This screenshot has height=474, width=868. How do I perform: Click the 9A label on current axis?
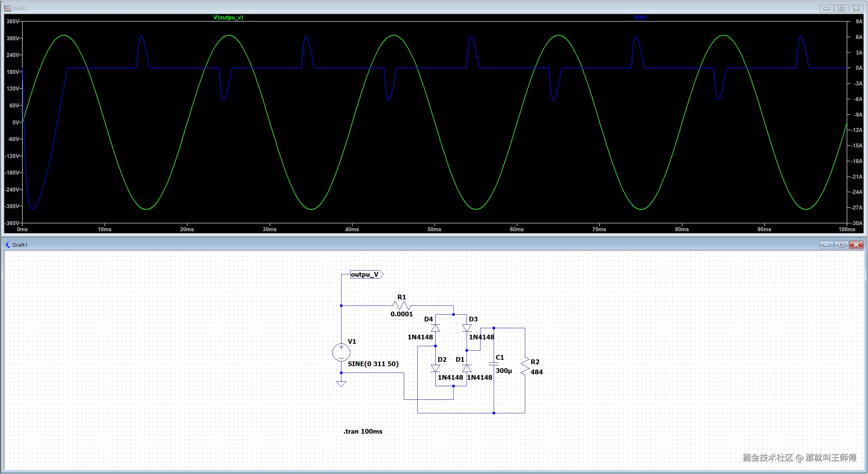(859, 21)
